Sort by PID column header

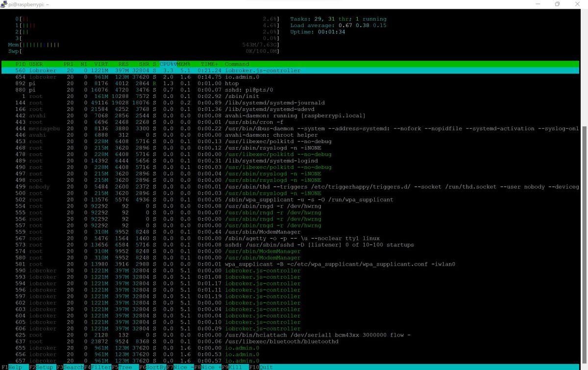20,64
